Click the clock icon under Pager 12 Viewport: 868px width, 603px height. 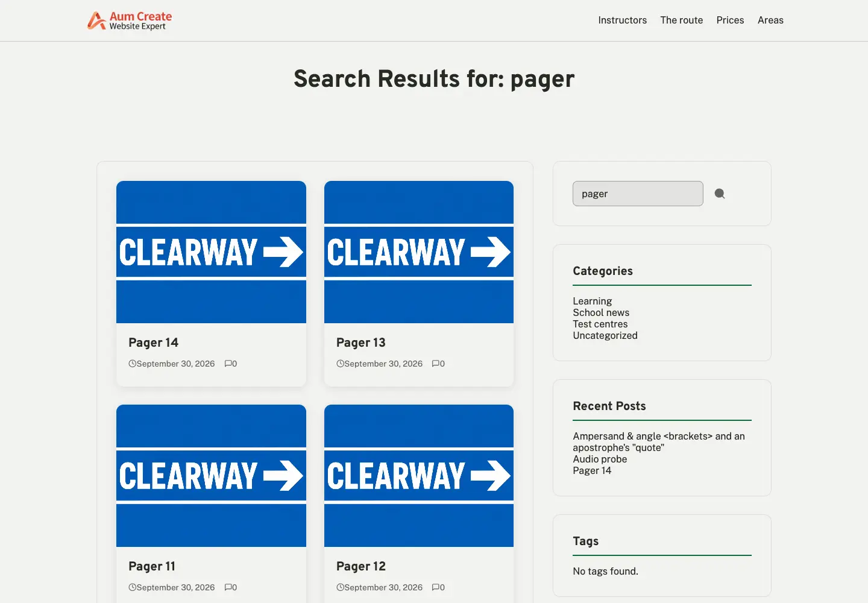click(340, 587)
